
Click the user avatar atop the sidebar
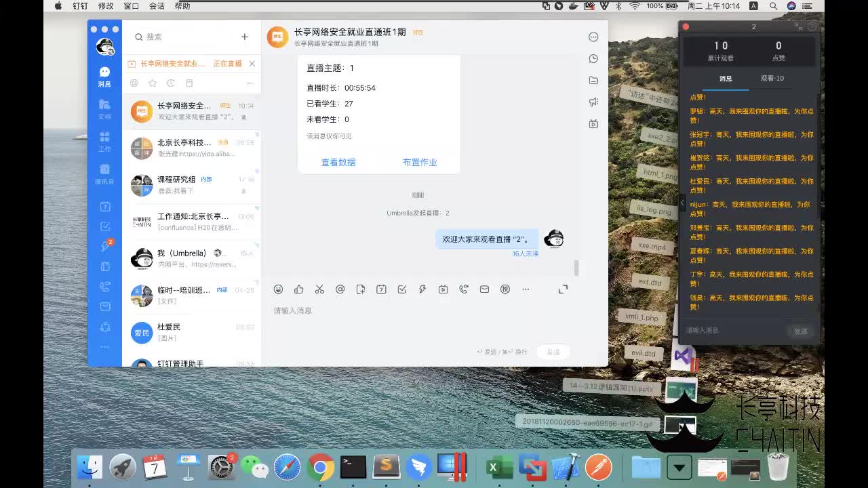click(104, 47)
